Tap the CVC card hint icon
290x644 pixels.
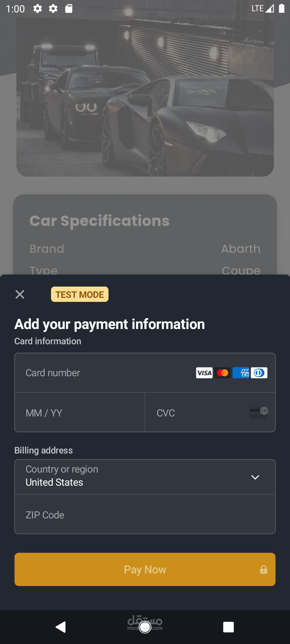[259, 413]
